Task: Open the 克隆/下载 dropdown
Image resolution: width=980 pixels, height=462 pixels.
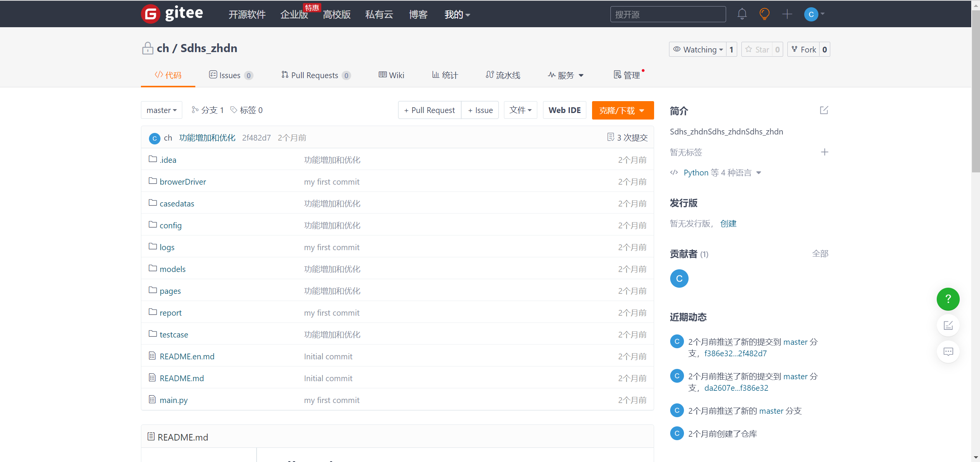Action: click(623, 110)
